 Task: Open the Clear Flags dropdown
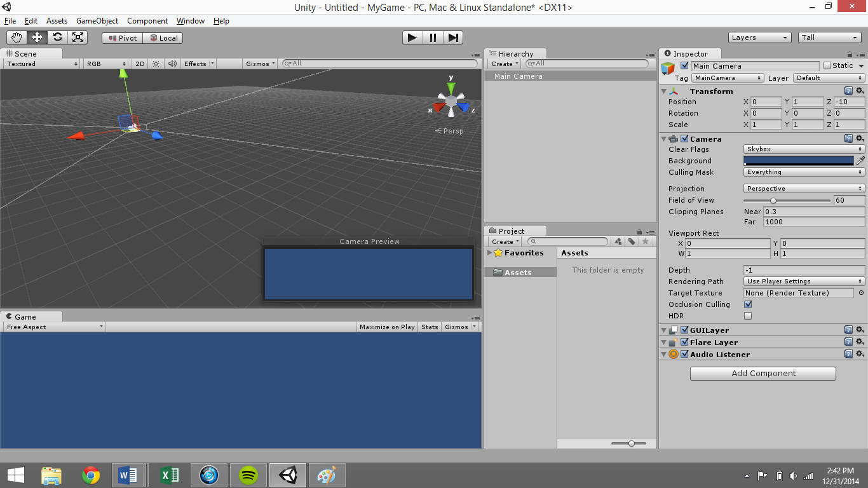[803, 149]
